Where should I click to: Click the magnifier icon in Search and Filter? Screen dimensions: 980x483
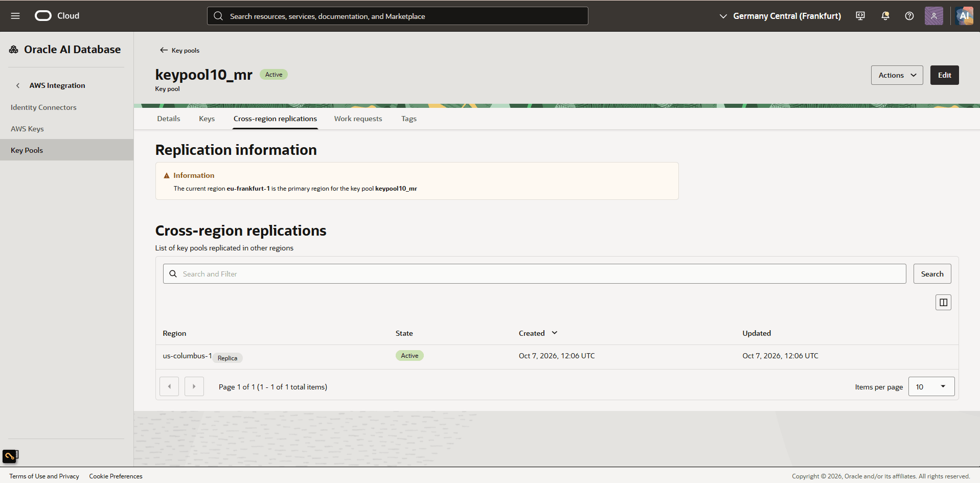173,274
